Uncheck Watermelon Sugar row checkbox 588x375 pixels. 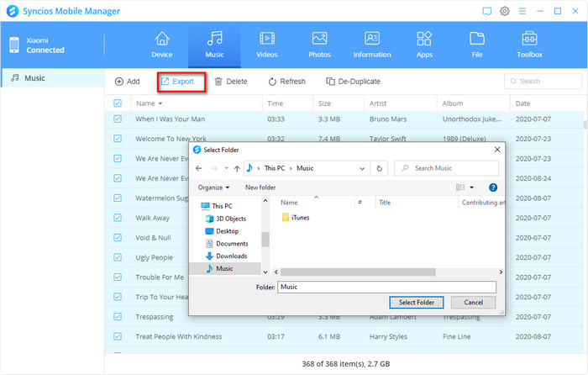(118, 198)
